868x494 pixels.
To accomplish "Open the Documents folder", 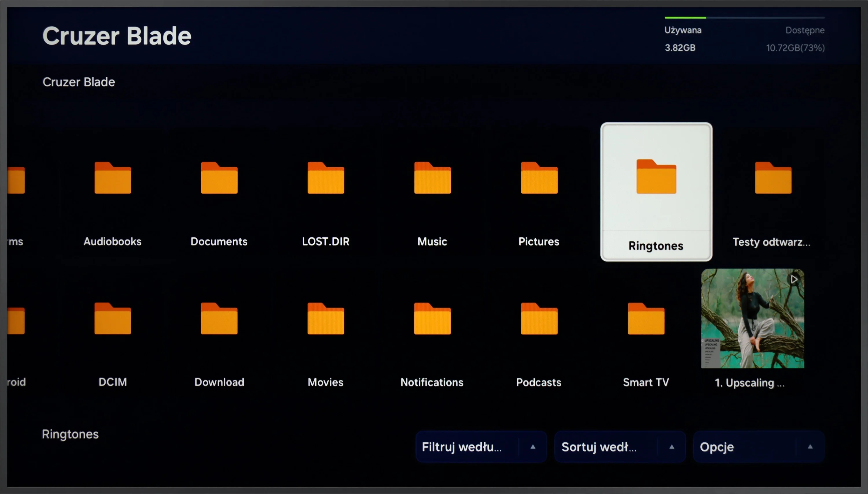I will [x=219, y=204].
